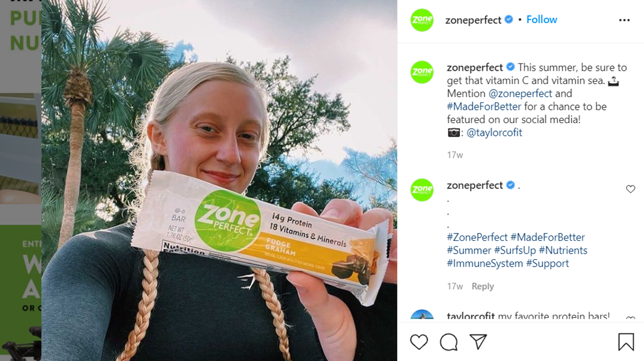Click zoneperfect avatar beside caption
The height and width of the screenshot is (361, 644).
[422, 72]
